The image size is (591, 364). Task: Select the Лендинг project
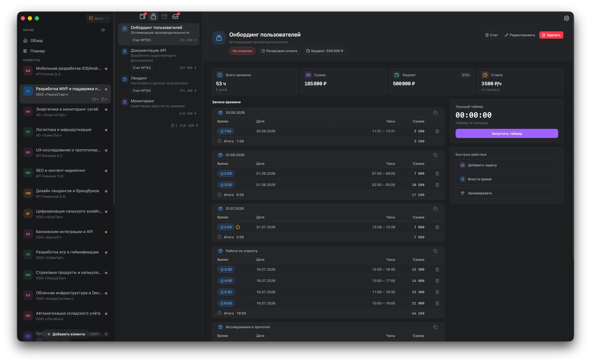[159, 84]
